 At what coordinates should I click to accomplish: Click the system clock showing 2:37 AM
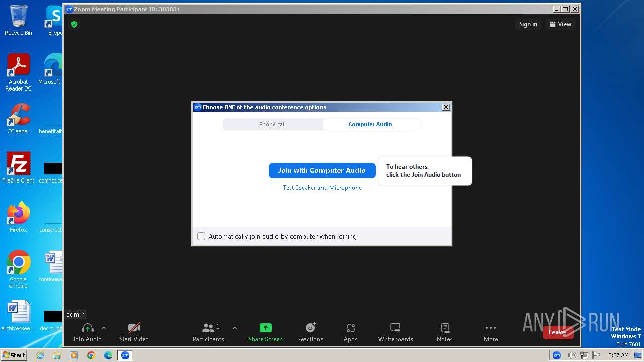click(618, 355)
